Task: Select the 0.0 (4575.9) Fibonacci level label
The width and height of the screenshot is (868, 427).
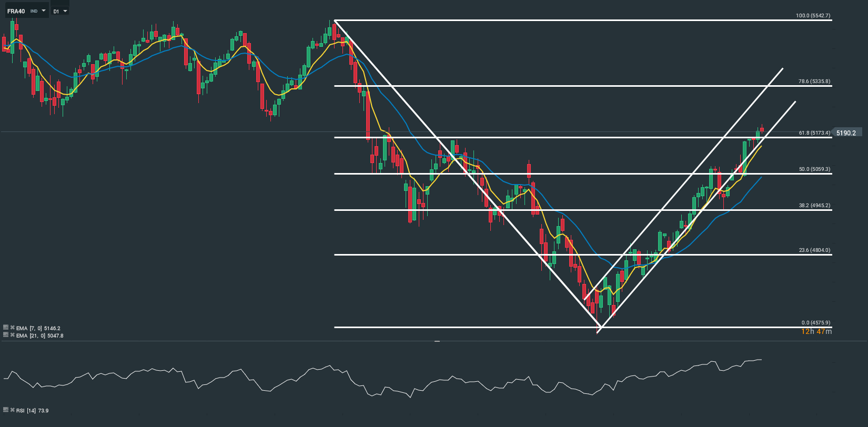Action: pos(816,323)
